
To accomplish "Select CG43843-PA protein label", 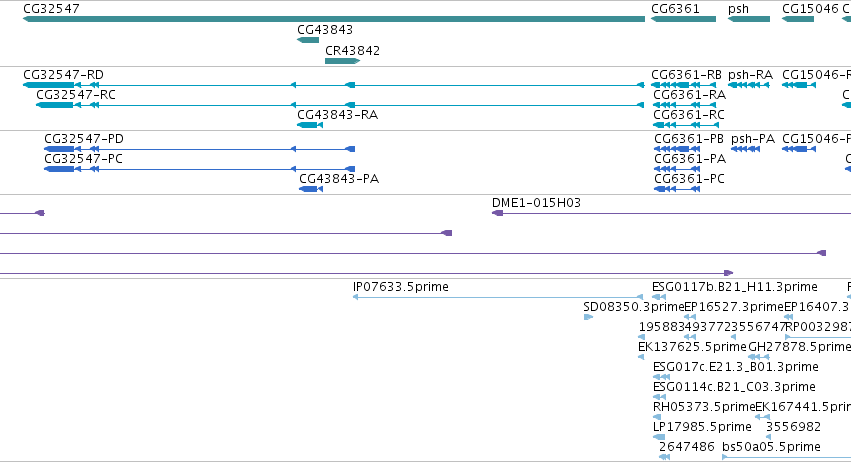I will coord(339,179).
